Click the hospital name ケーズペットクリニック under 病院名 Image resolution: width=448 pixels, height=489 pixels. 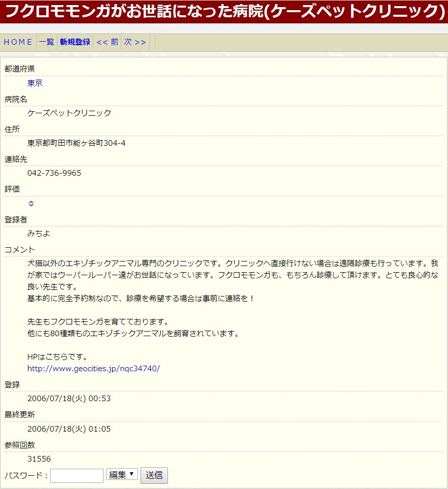[69, 113]
